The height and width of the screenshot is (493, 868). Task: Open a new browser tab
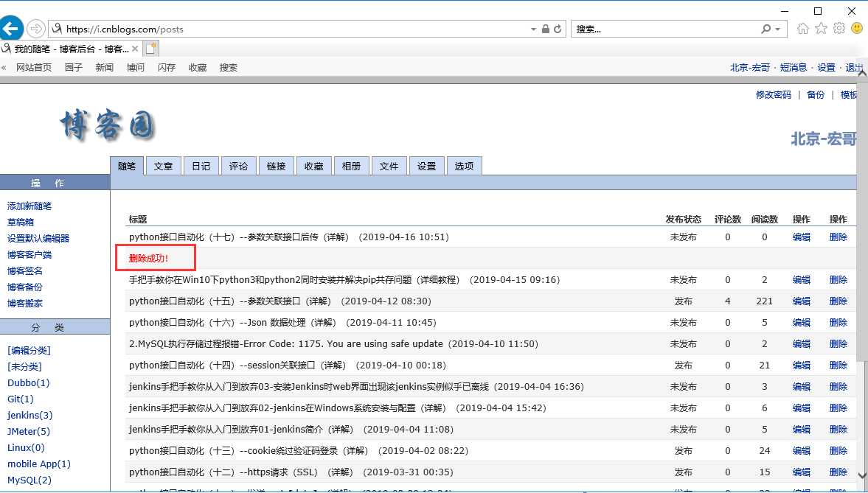tap(151, 49)
